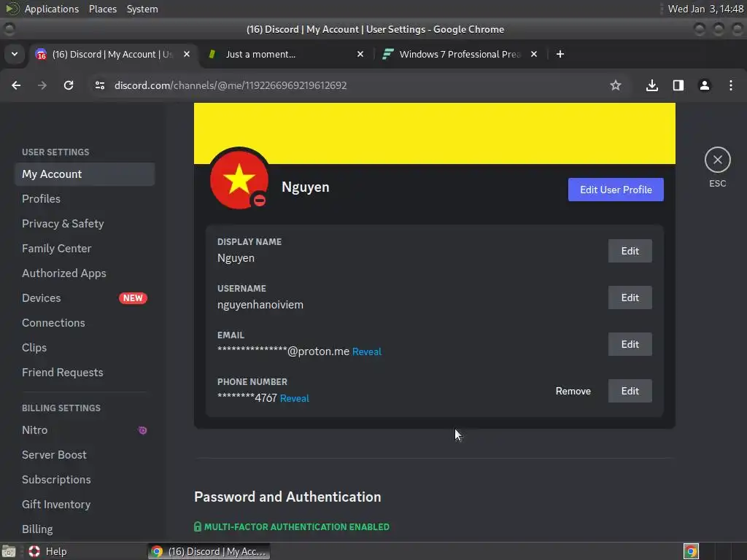The width and height of the screenshot is (747, 560).
Task: Edit the display name Nguyen
Action: [x=630, y=251]
